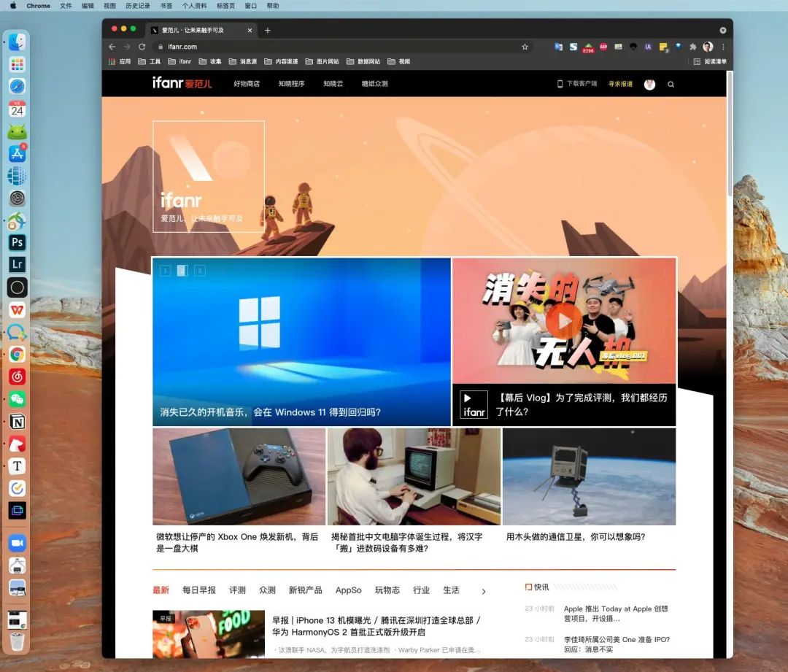The width and height of the screenshot is (788, 672).
Task: Open the 内容渠道 bookmarks folder
Action: click(281, 61)
